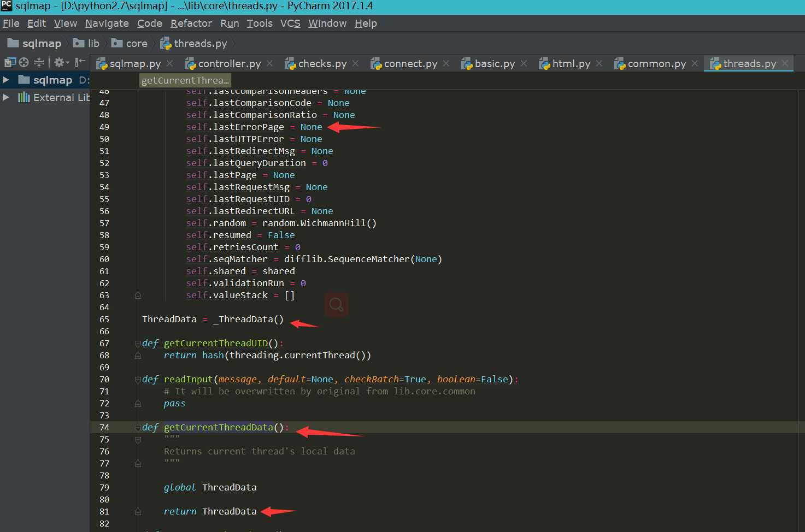This screenshot has width=805, height=532.
Task: Close the connect.py editor tab
Action: click(x=446, y=63)
